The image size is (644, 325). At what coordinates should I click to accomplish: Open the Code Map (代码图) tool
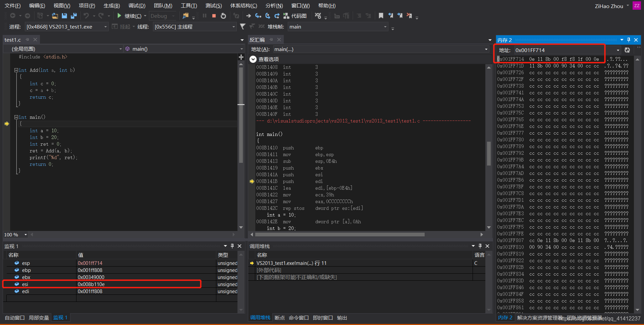[295, 16]
